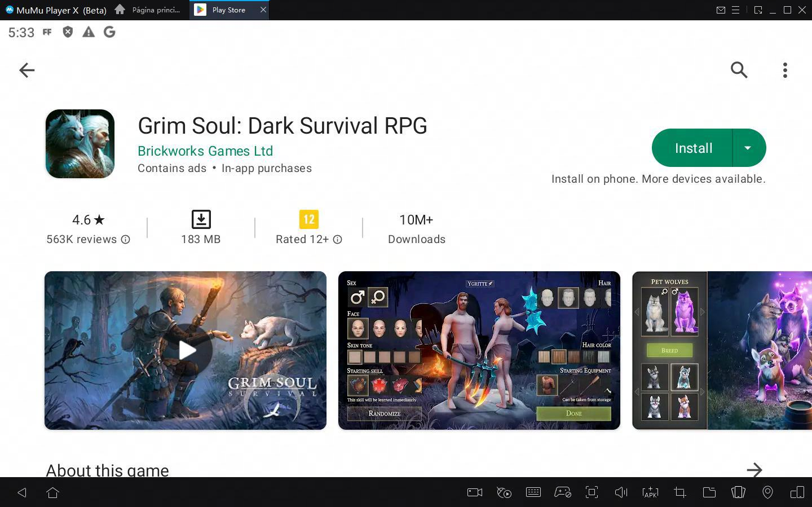Open the emulator keyboard mapping icon
The image size is (812, 507).
[x=533, y=492]
